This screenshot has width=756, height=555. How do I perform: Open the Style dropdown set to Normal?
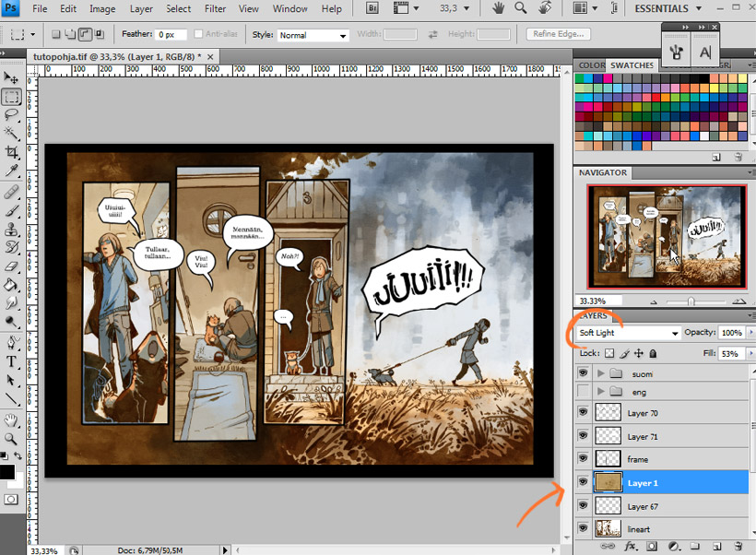313,35
